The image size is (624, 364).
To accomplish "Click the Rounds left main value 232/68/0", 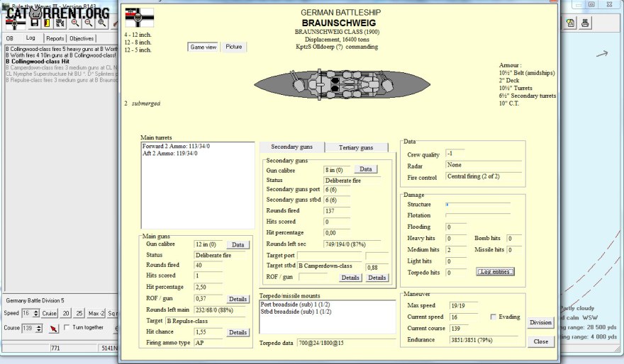I will pos(220,310).
